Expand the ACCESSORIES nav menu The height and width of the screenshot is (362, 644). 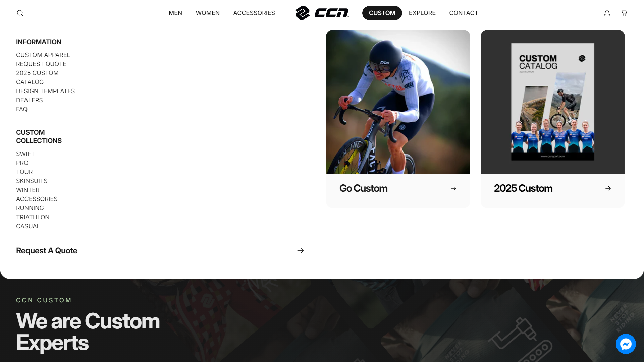click(x=254, y=13)
